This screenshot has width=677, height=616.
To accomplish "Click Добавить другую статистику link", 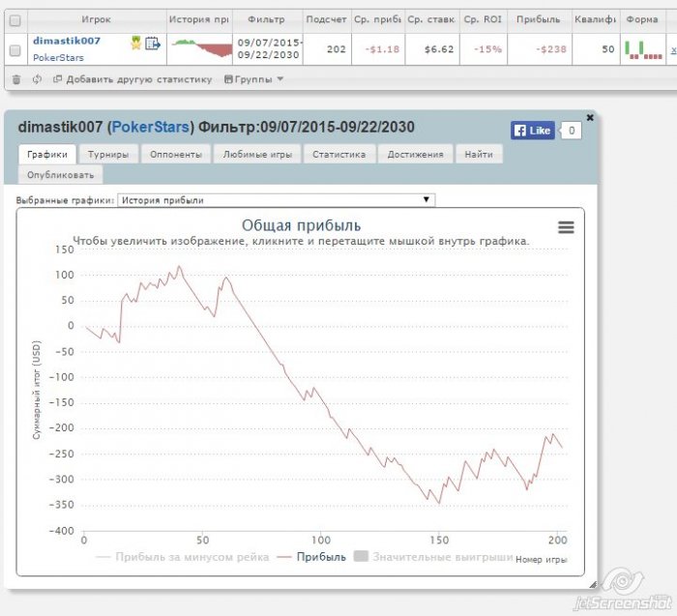I will tap(132, 79).
